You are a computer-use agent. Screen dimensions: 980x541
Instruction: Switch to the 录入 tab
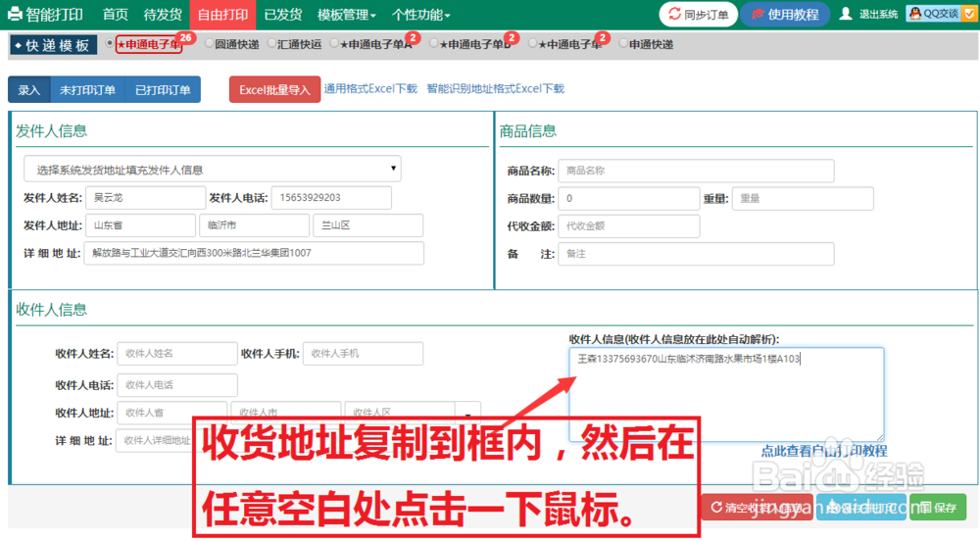28,89
